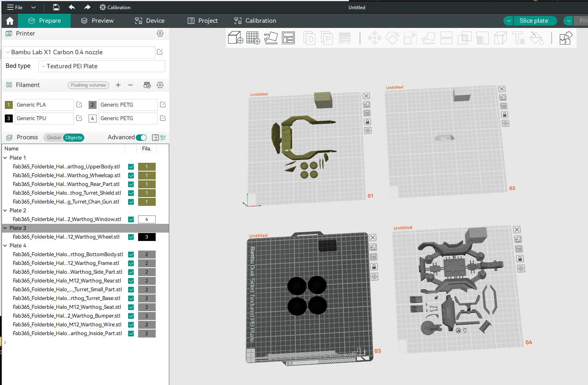
Task: Open the filament 1 Generic PLA selector
Action: point(44,105)
